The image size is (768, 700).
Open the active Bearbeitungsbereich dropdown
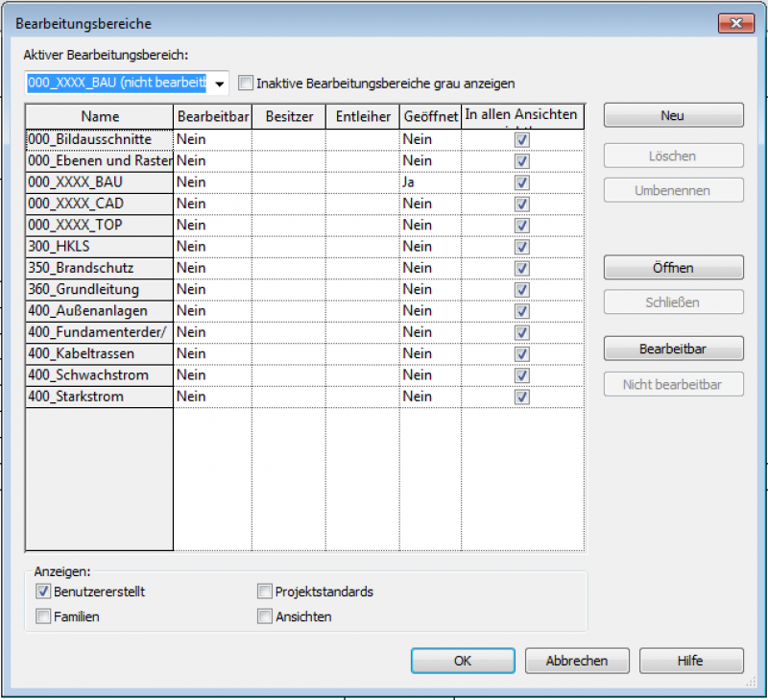click(x=220, y=84)
